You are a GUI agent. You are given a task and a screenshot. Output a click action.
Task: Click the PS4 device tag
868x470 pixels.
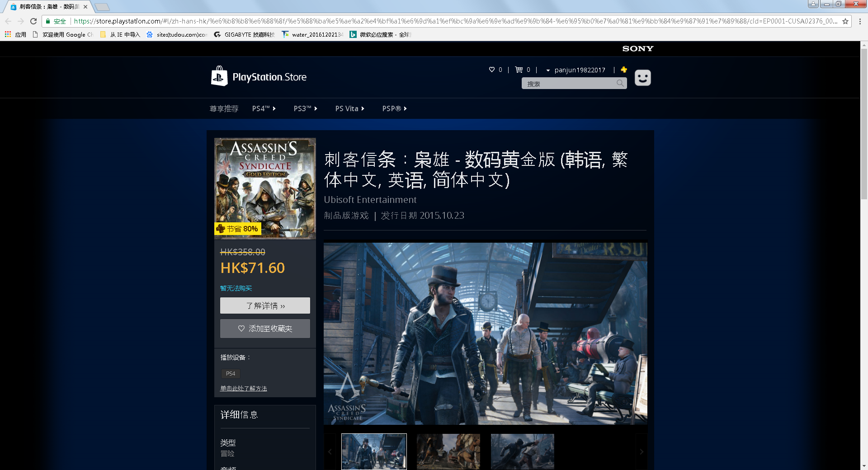click(231, 374)
